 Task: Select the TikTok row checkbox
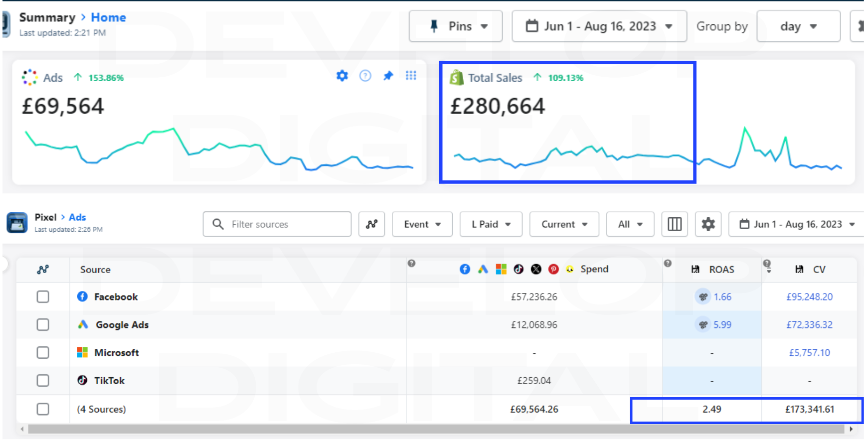(x=43, y=381)
